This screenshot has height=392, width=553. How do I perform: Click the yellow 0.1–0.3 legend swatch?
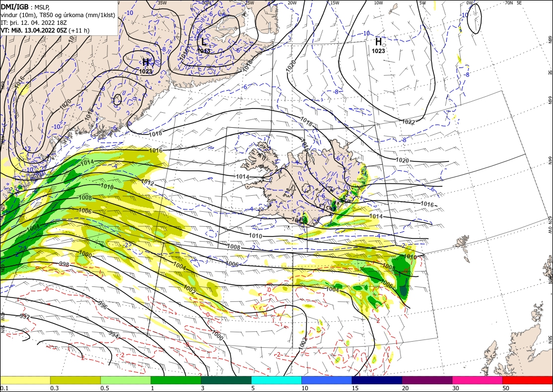(25, 380)
